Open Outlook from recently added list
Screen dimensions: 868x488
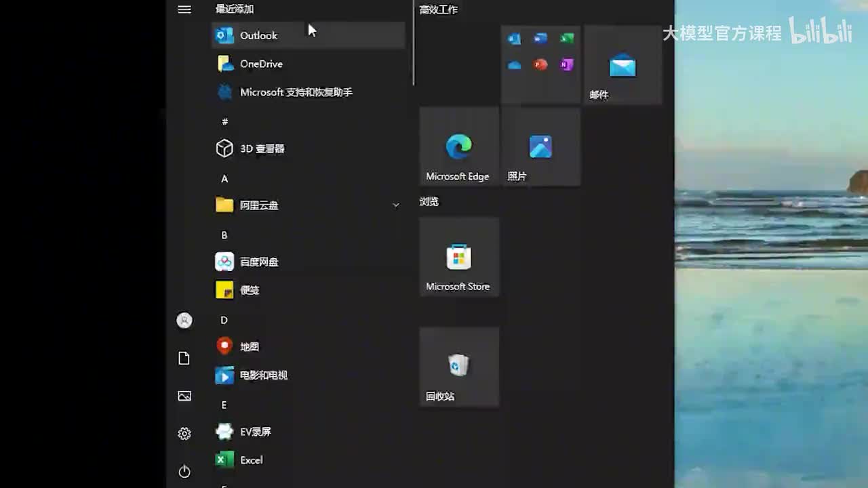[x=309, y=35]
